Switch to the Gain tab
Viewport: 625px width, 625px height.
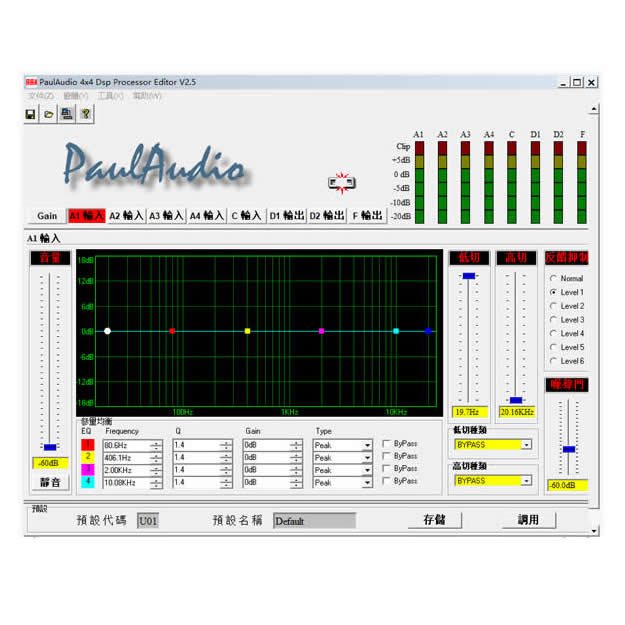tap(47, 216)
